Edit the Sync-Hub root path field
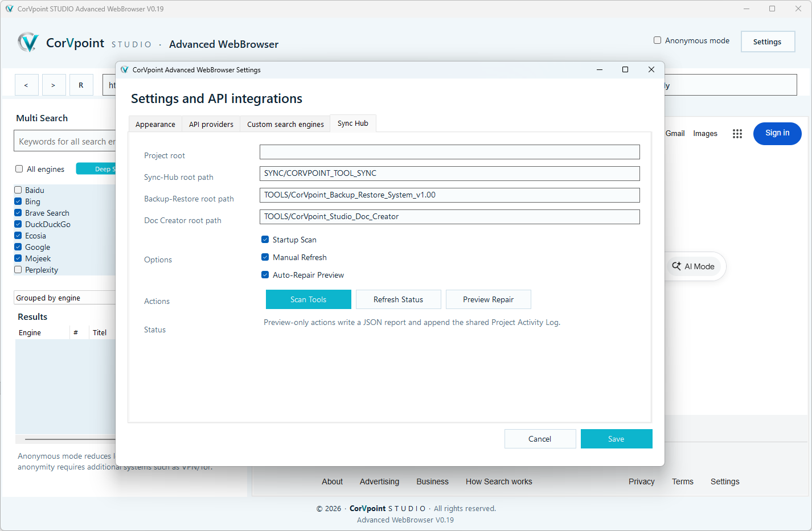This screenshot has width=812, height=531. point(450,174)
